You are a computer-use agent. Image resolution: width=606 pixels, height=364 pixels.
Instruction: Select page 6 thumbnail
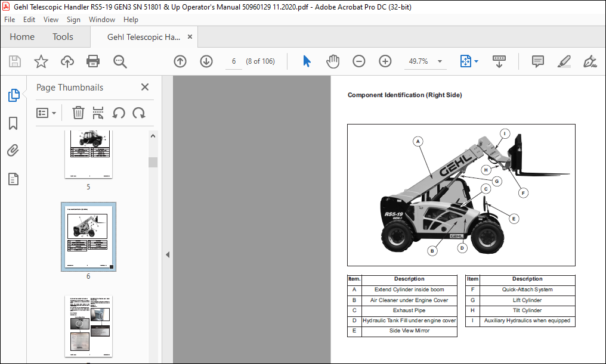coord(88,237)
